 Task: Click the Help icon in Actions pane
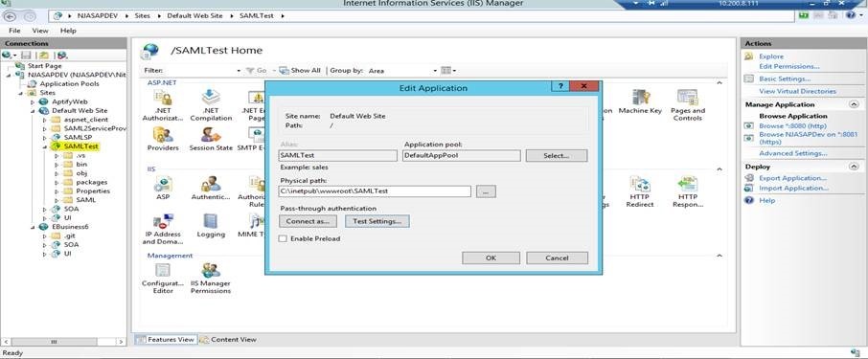coord(749,200)
